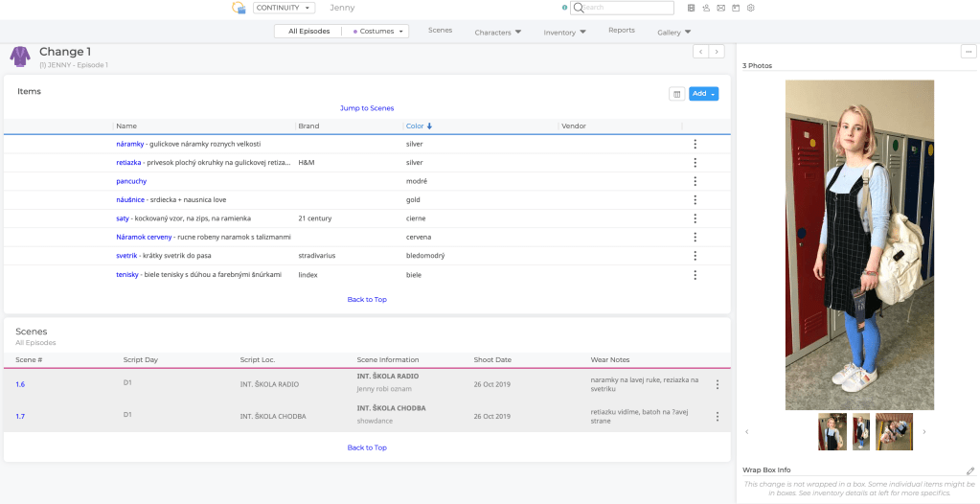Open the three-dot options menu for retiazka
Screen dimensions: 980x504
695,163
